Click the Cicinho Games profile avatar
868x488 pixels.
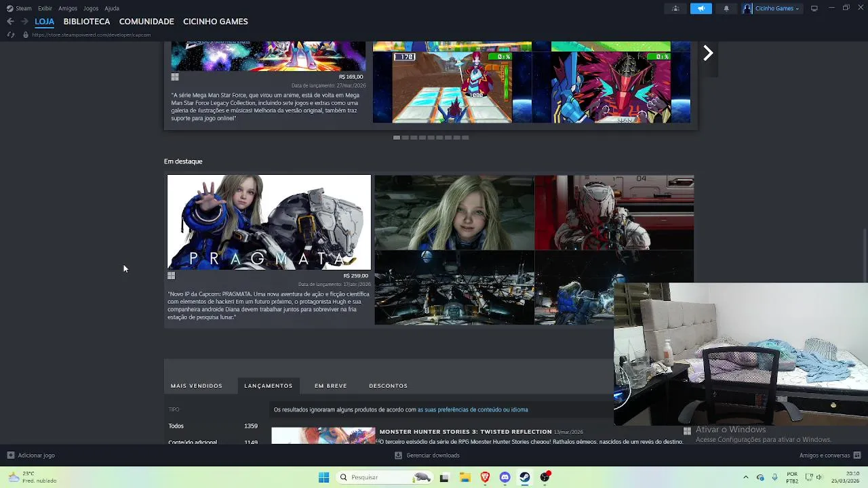748,8
